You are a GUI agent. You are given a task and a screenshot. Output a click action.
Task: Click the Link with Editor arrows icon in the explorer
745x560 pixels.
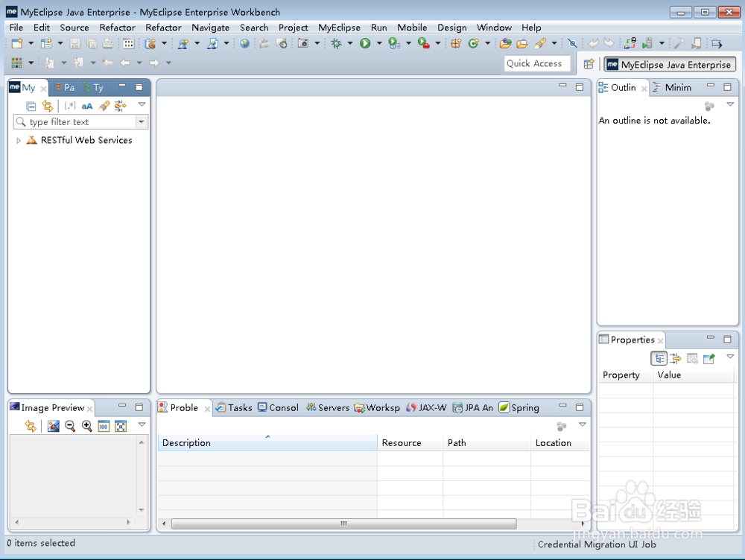click(48, 106)
